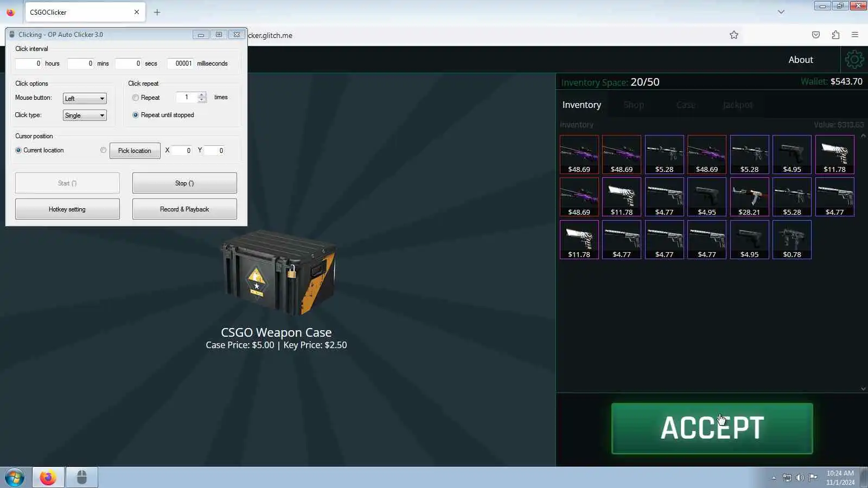Choose Current location cursor position
This screenshot has height=488, width=868.
[18, 150]
